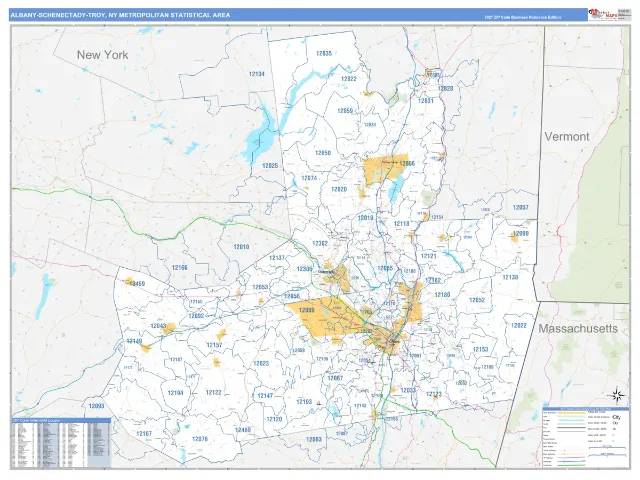This screenshot has height=480, width=640.
Task: Click ZIP code label 12123
Action: (434, 394)
